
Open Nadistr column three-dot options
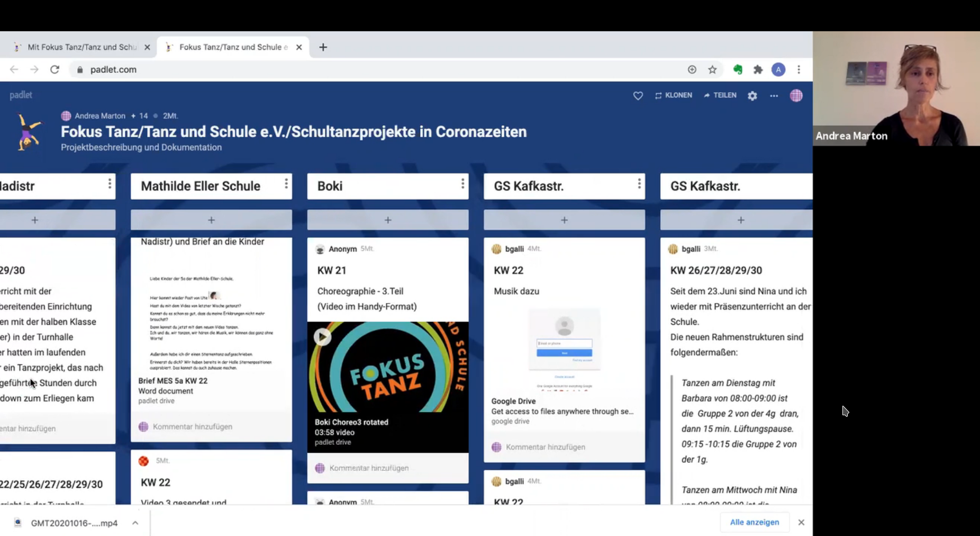110,184
